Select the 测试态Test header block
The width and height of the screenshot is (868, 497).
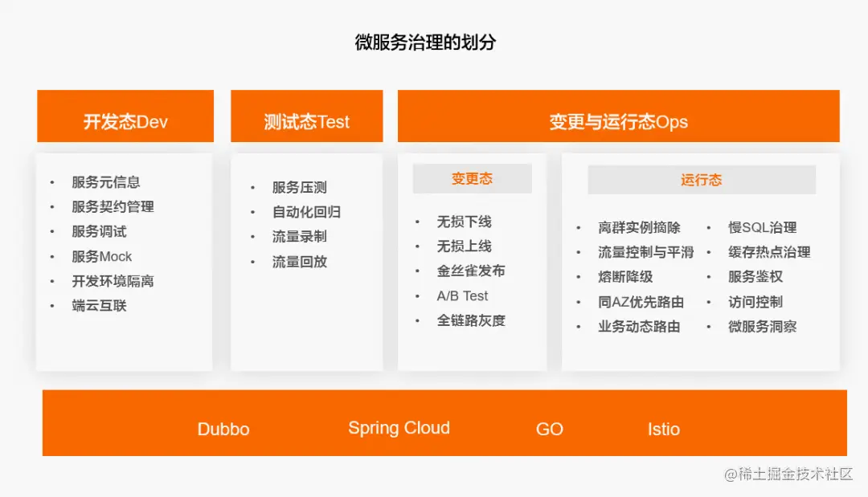(307, 116)
